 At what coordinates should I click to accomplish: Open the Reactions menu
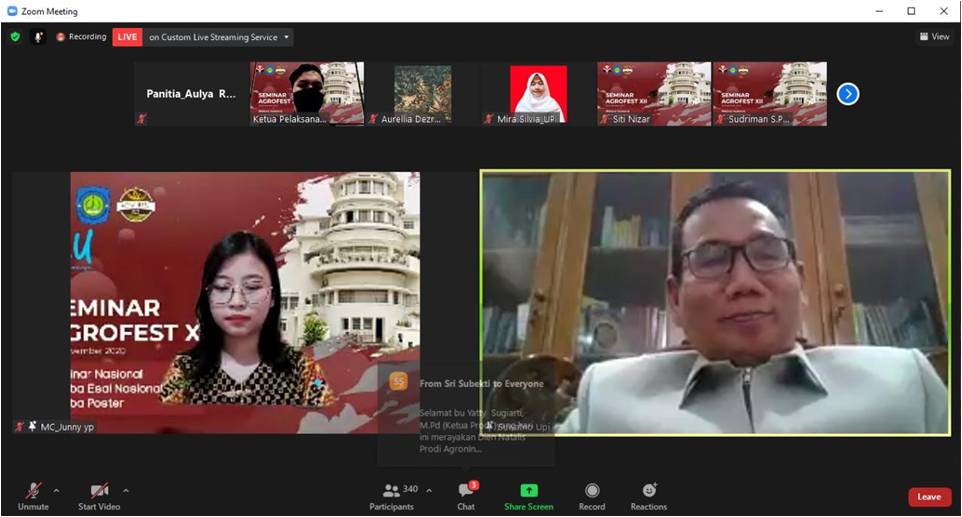649,496
